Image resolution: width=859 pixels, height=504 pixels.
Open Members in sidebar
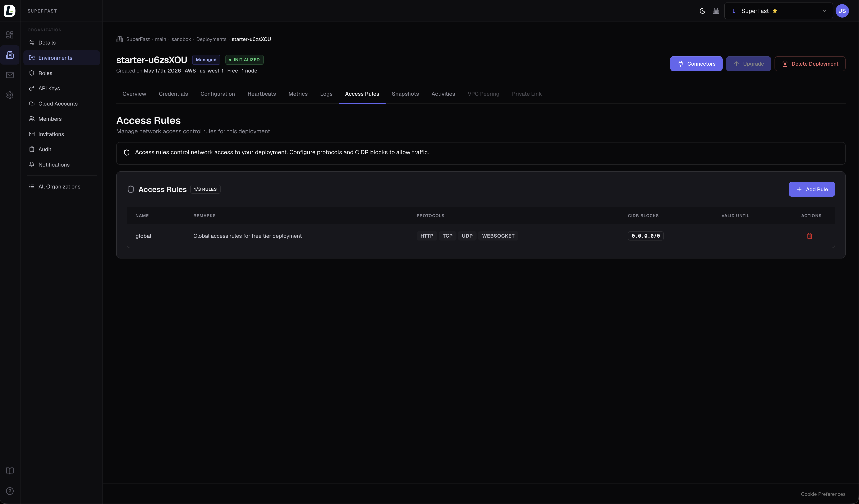point(62,119)
